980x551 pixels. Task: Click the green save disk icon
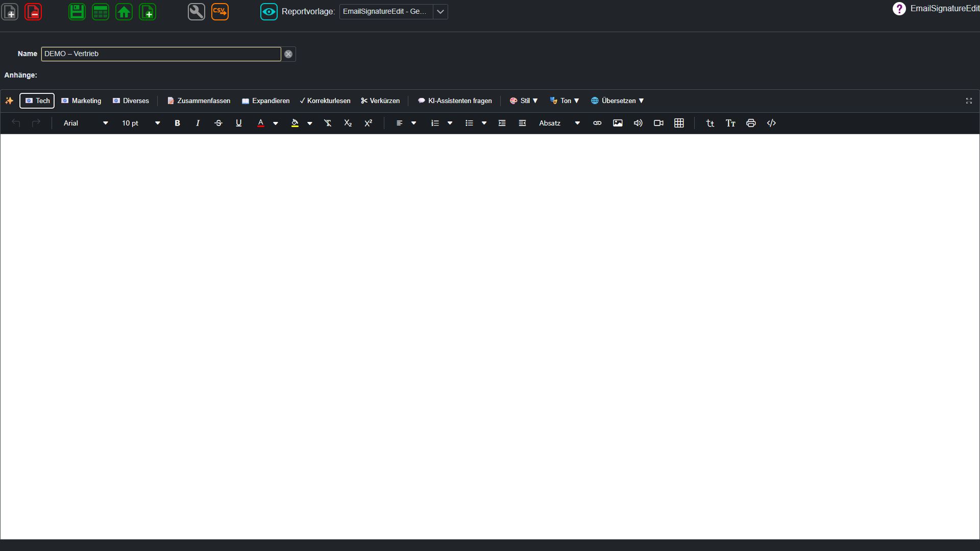[77, 12]
